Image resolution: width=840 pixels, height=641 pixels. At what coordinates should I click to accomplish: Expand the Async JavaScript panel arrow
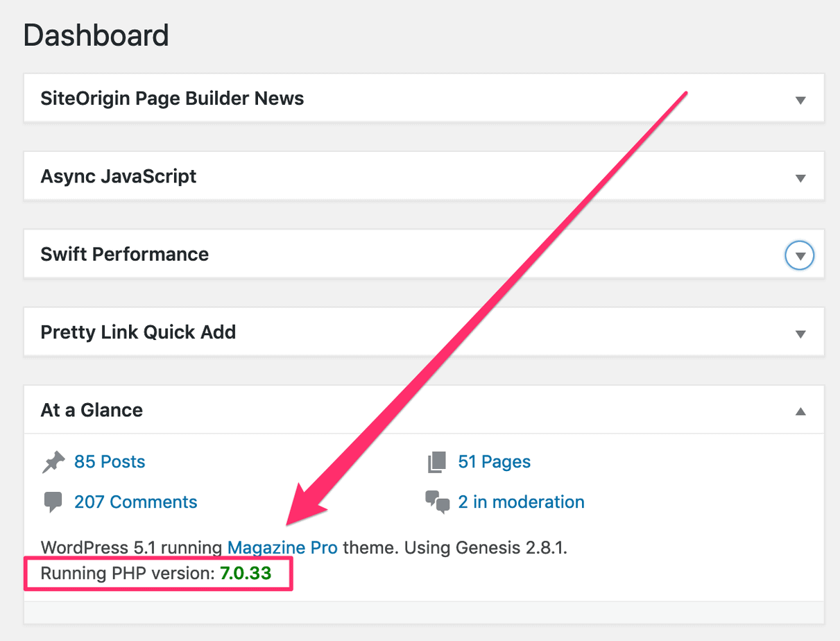800,178
